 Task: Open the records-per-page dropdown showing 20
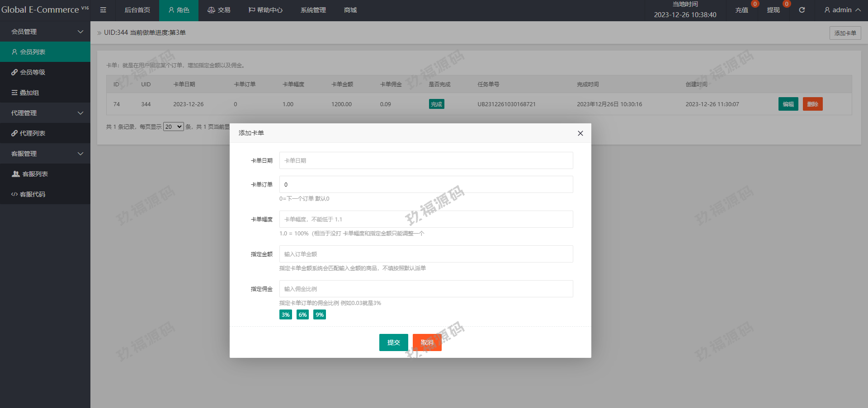173,127
